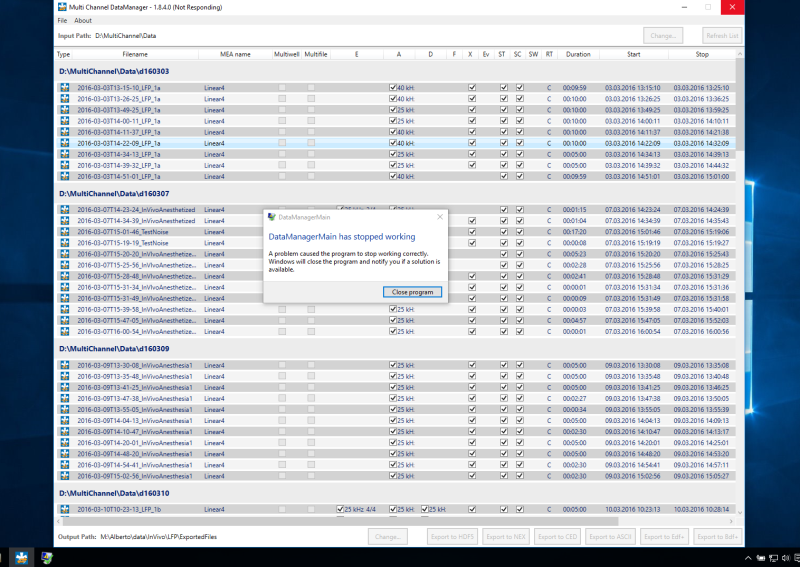
Task: Show hidden system tray icons chevron
Action: (x=748, y=558)
